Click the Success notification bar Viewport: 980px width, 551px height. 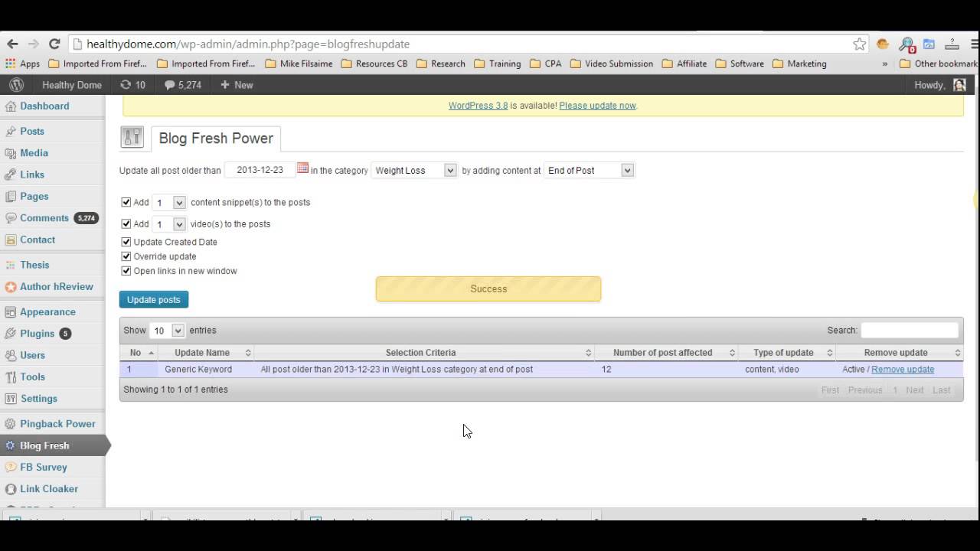pos(488,289)
